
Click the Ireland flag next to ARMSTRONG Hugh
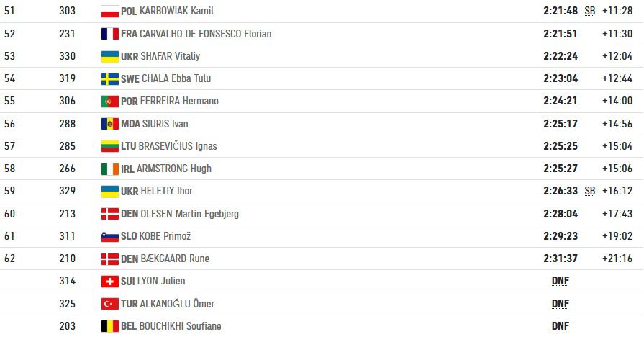pos(109,168)
